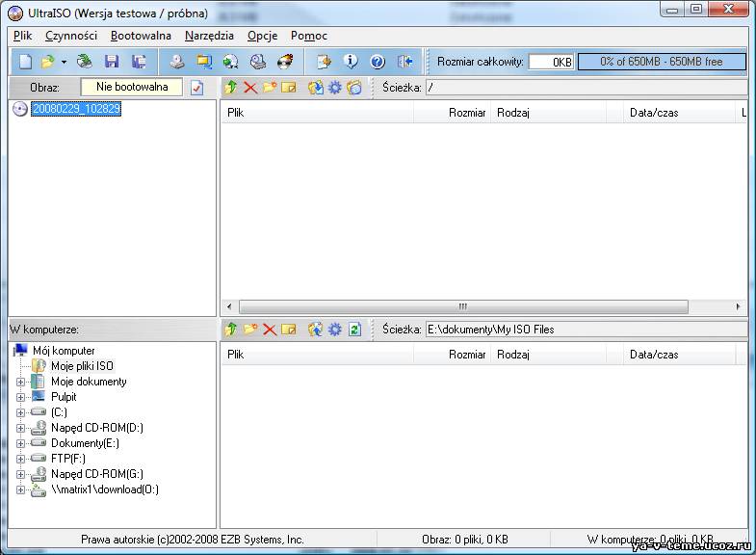Burn CD/DVD image with the flaming disc icon
Image resolution: width=756 pixels, height=555 pixels.
(285, 62)
